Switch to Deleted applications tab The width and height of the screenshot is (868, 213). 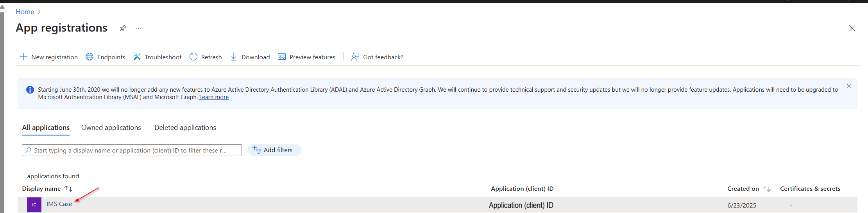click(185, 128)
